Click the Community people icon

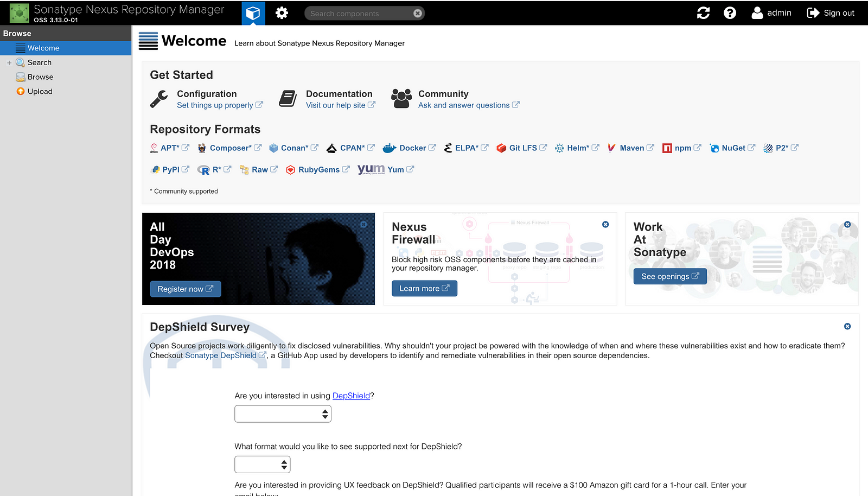point(401,99)
